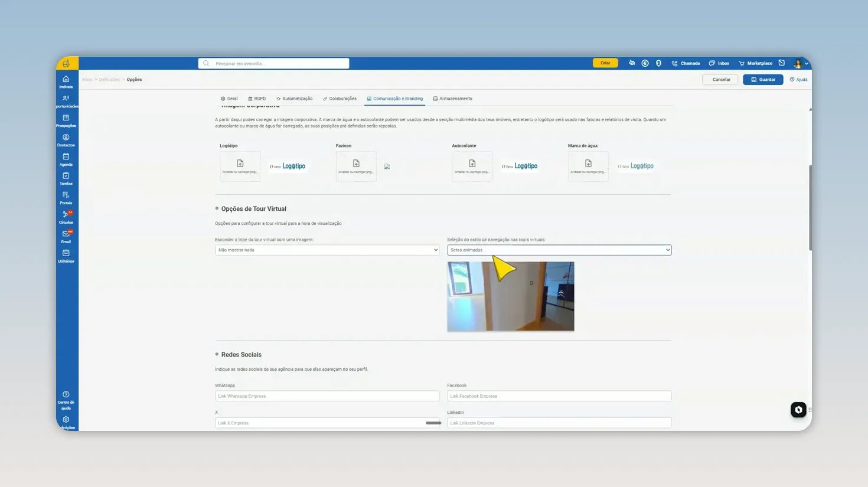Click the Definições breadcrumb link
This screenshot has height=487, width=868.
coord(109,80)
